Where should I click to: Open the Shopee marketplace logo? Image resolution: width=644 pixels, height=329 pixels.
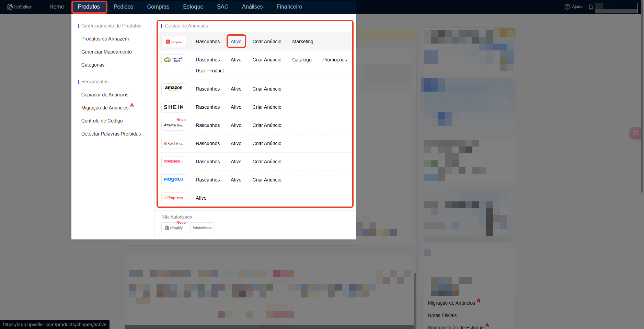(x=174, y=42)
